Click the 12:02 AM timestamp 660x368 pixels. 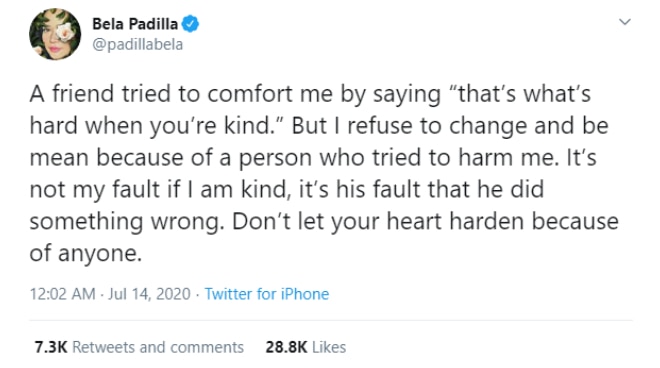click(62, 294)
